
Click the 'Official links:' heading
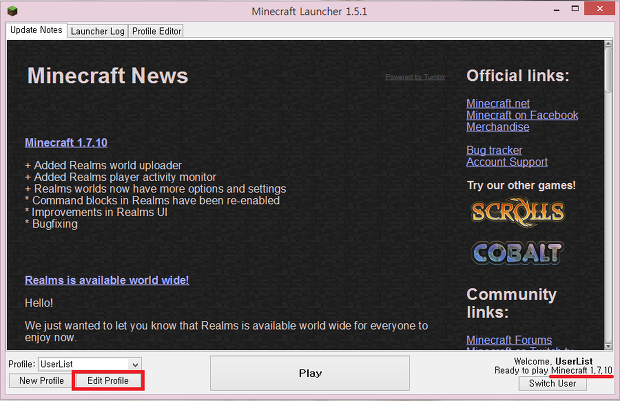tap(518, 75)
